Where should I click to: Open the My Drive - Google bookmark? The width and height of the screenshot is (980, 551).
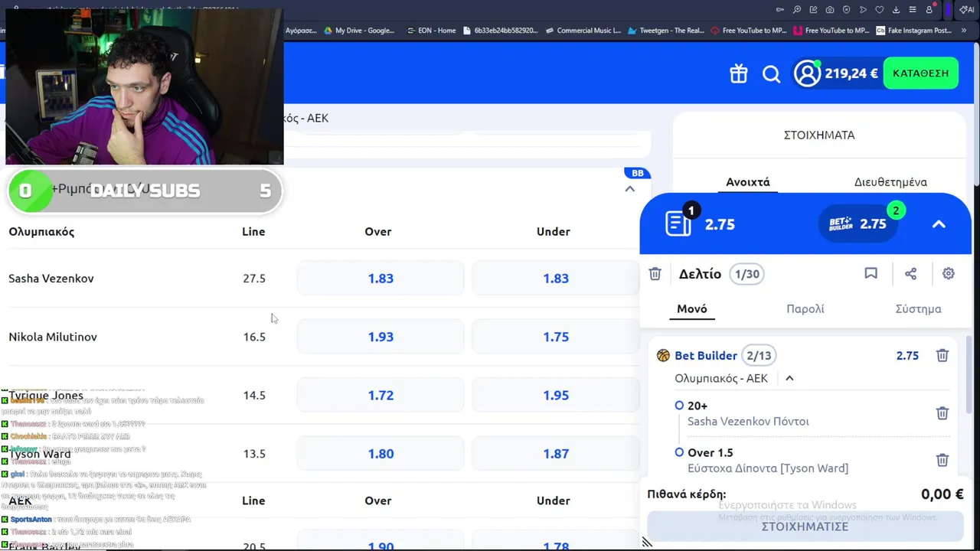click(x=359, y=31)
